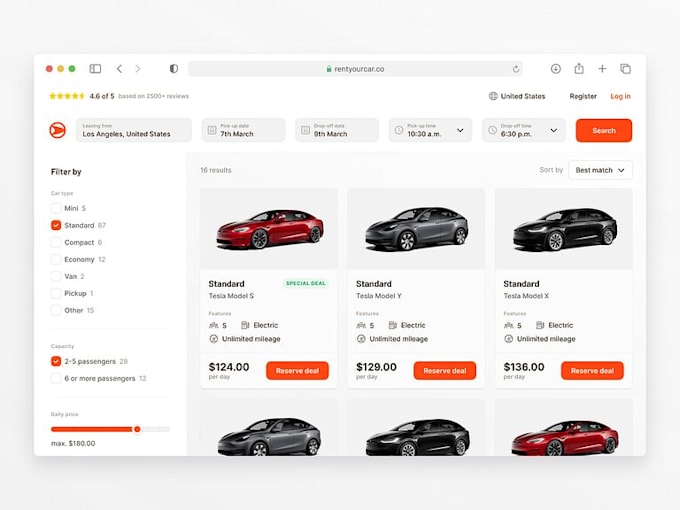Click the 16 results text
This screenshot has height=510, width=680.
(x=216, y=170)
